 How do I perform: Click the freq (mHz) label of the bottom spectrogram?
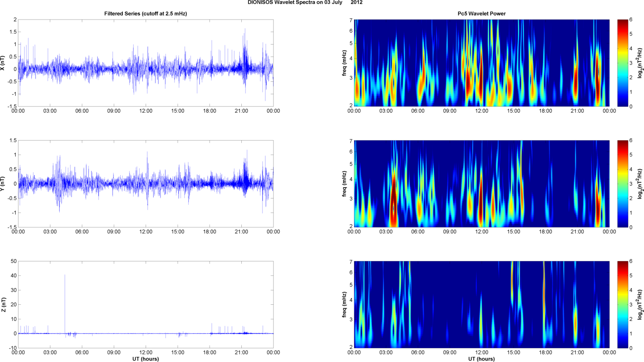pos(345,304)
